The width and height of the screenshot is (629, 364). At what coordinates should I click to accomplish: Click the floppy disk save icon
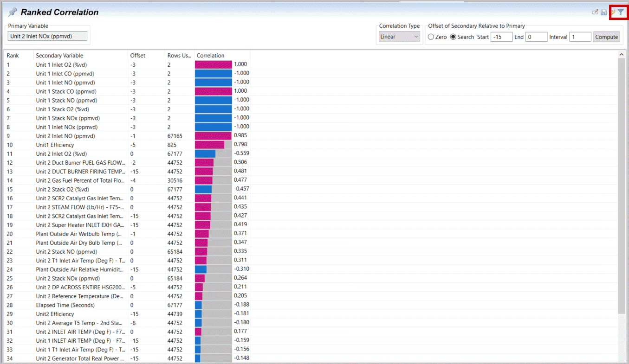pyautogui.click(x=603, y=13)
